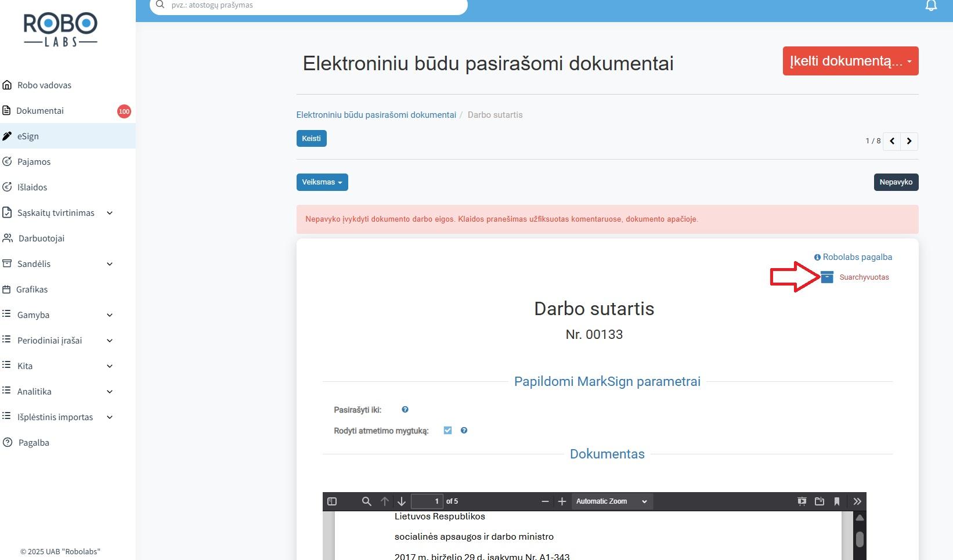The height and width of the screenshot is (560, 953).
Task: Click the Robolabs pagalba info icon
Action: click(x=817, y=257)
